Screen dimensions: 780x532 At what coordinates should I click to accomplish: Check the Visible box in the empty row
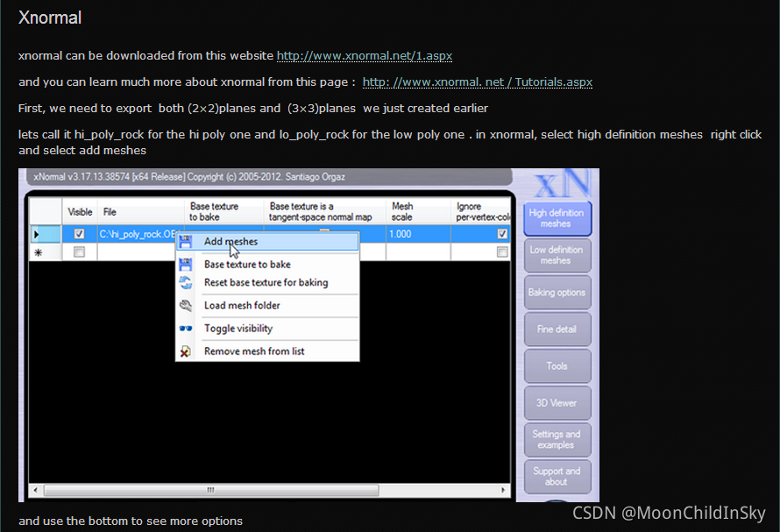(x=79, y=252)
